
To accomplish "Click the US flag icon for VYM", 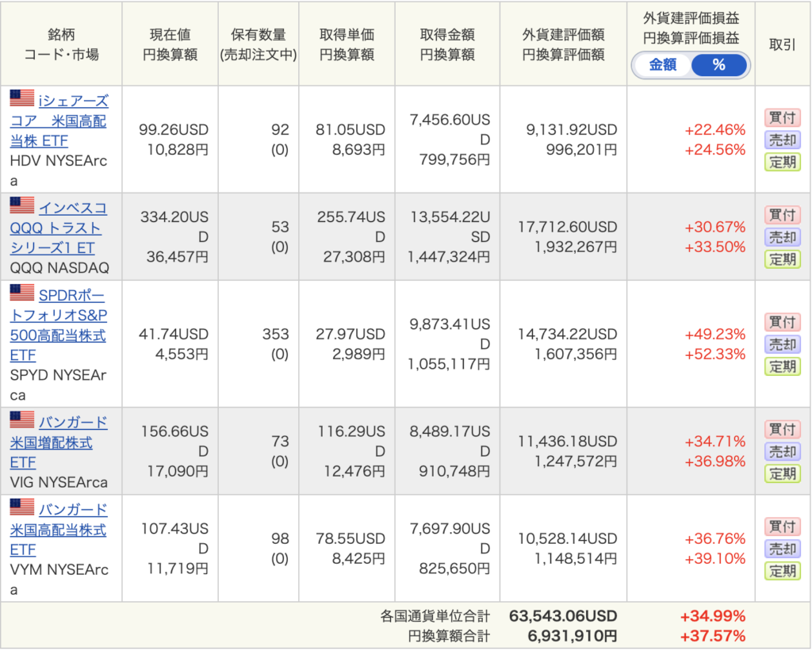I will [21, 507].
